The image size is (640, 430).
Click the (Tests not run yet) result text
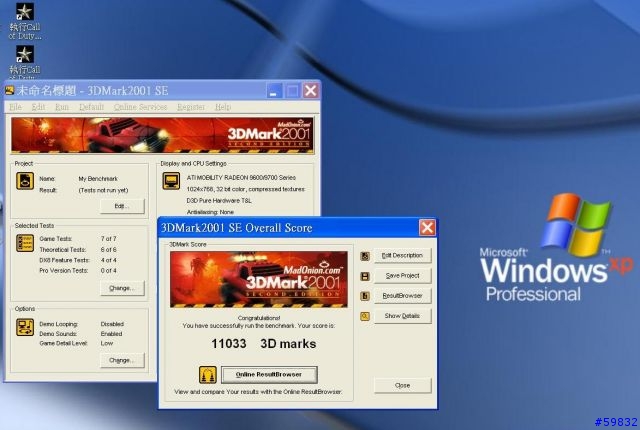tap(103, 190)
